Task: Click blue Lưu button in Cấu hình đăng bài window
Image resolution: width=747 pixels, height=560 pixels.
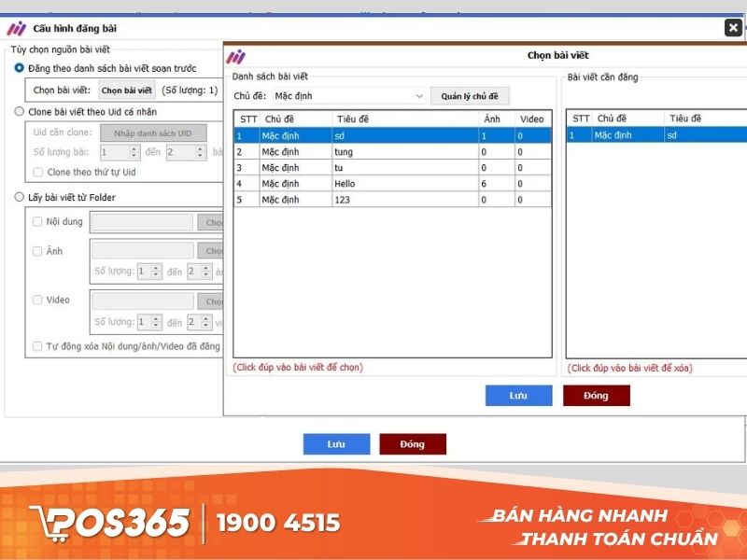Action: pyautogui.click(x=336, y=444)
